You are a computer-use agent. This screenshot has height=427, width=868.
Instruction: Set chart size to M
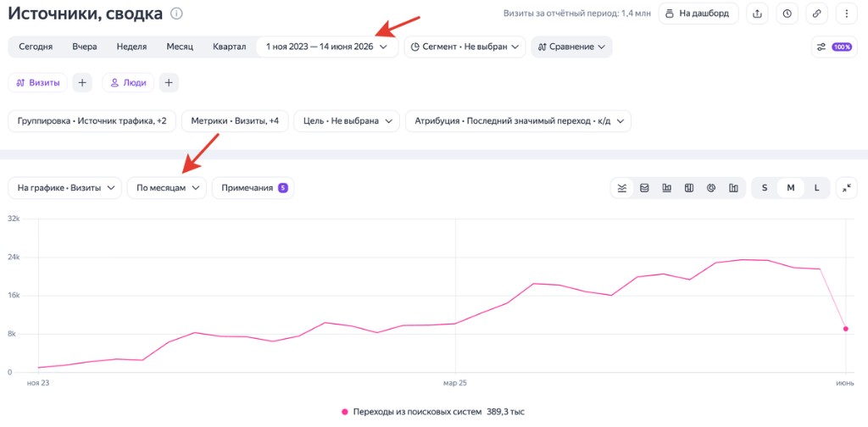[791, 188]
